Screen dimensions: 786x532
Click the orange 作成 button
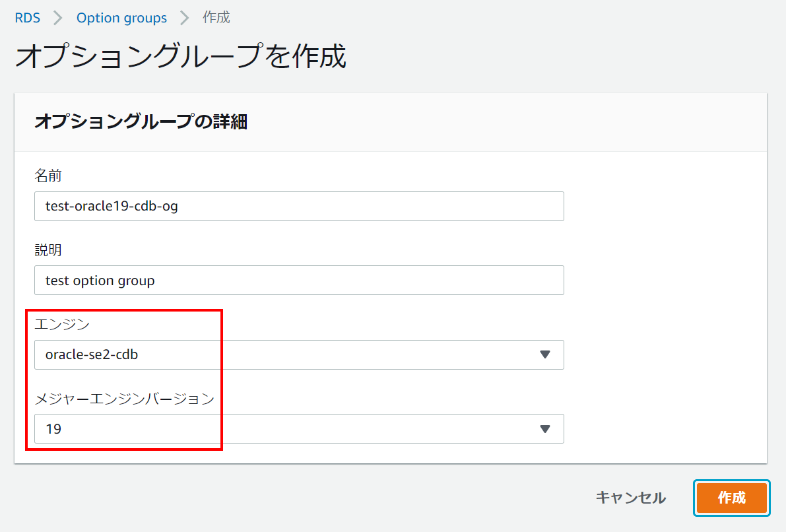[x=731, y=498]
